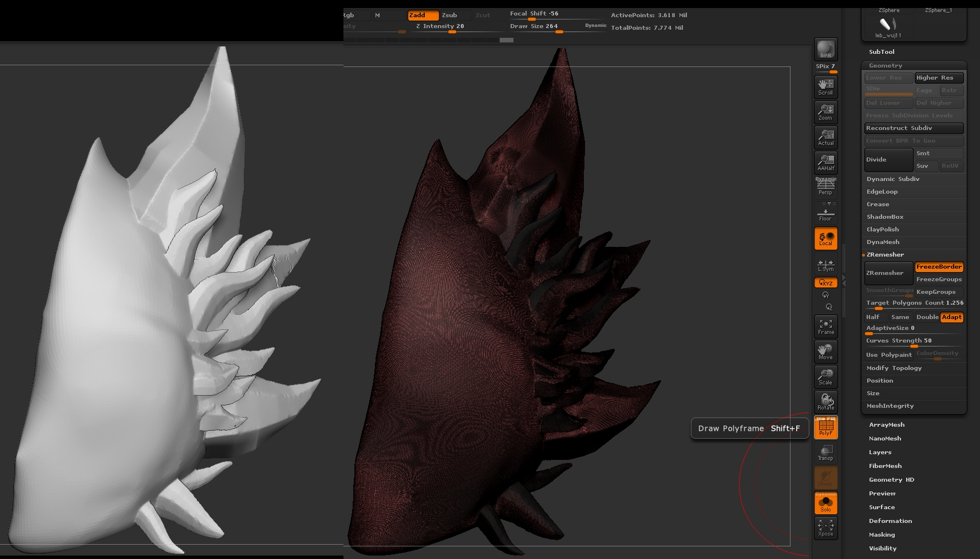Click the Xpose icon
This screenshot has height=559, width=980.
[x=825, y=528]
